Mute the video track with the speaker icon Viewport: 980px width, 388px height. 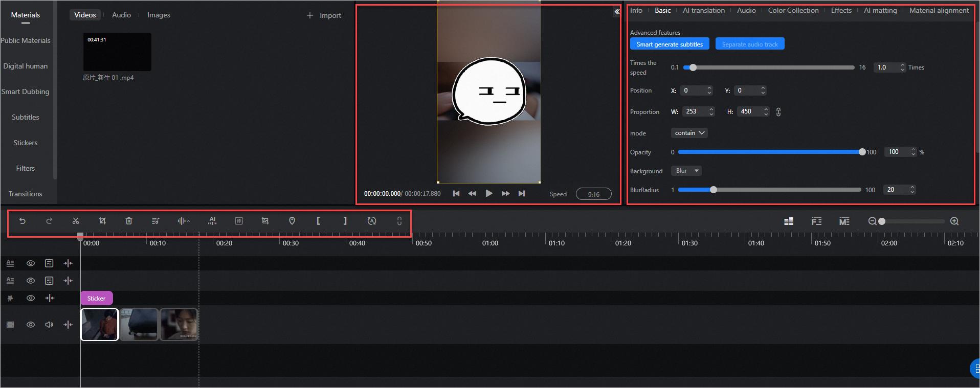[49, 325]
